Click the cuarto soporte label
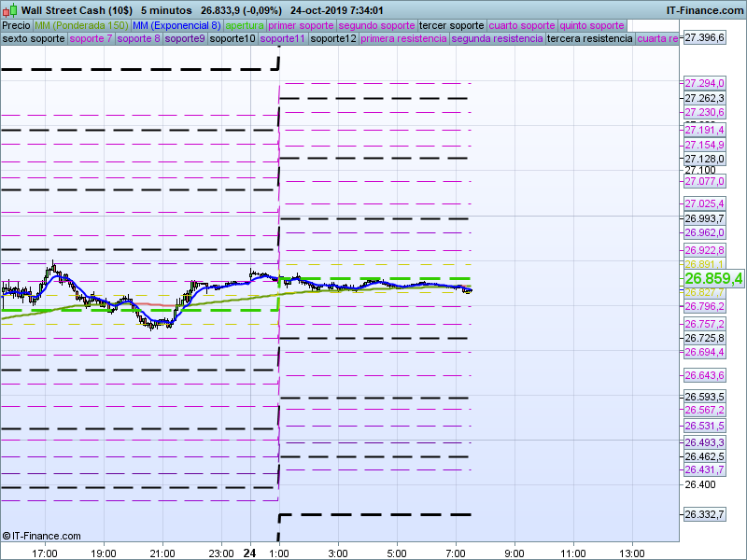The height and width of the screenshot is (560, 747). [522, 25]
